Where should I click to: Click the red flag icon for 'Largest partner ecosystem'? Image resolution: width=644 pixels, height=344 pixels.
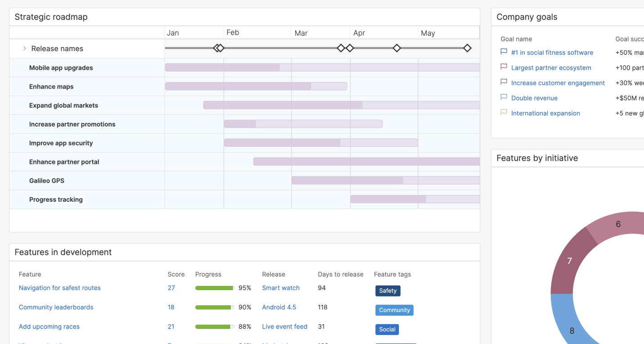coord(503,67)
